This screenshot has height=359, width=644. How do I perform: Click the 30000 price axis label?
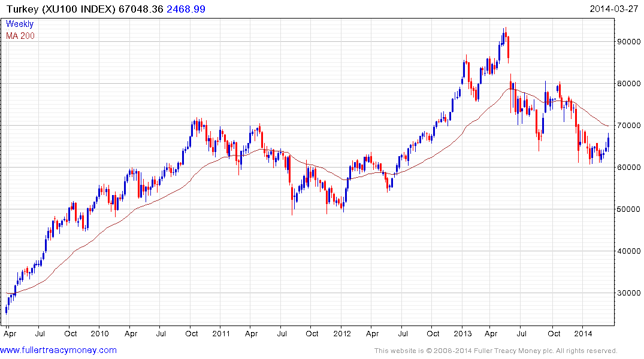pyautogui.click(x=629, y=293)
